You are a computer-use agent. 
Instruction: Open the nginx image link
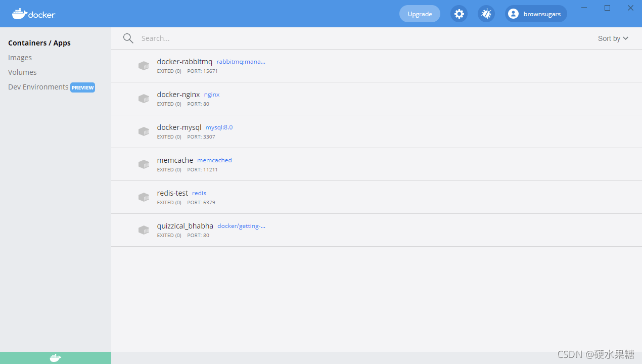tap(212, 95)
